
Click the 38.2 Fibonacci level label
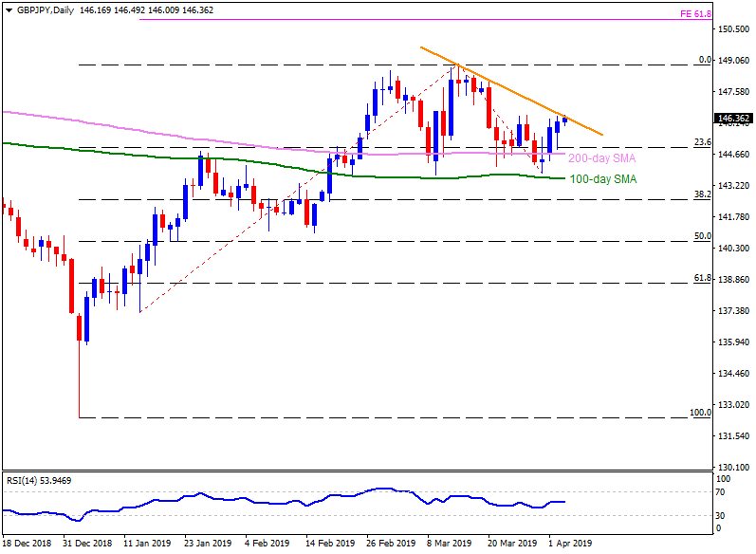[x=703, y=194]
